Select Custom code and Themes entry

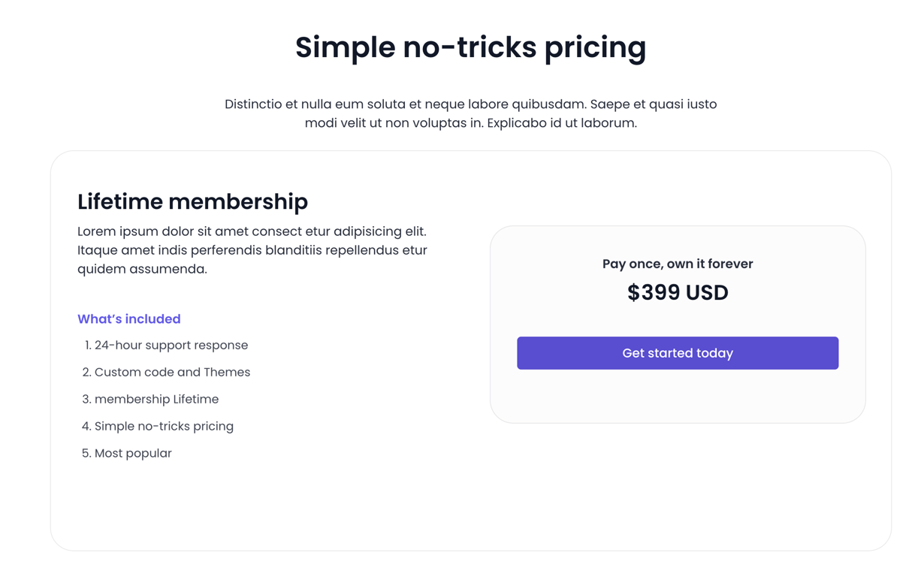click(x=172, y=372)
